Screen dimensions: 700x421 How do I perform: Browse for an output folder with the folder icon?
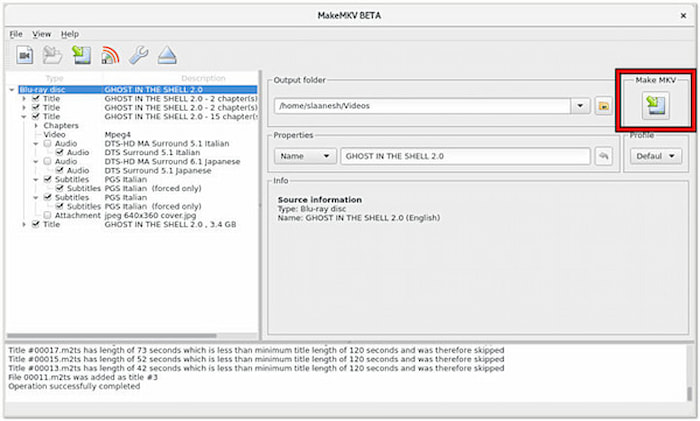click(603, 106)
